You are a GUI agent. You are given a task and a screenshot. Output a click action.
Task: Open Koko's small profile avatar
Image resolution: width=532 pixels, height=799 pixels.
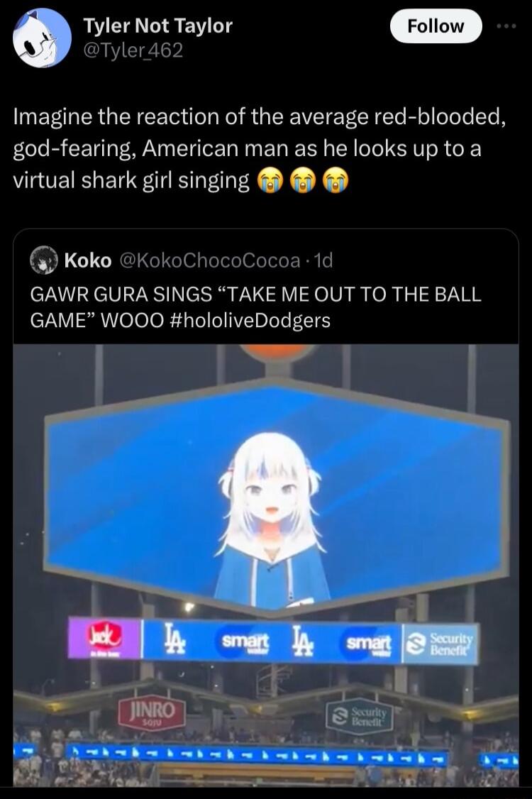click(x=44, y=260)
